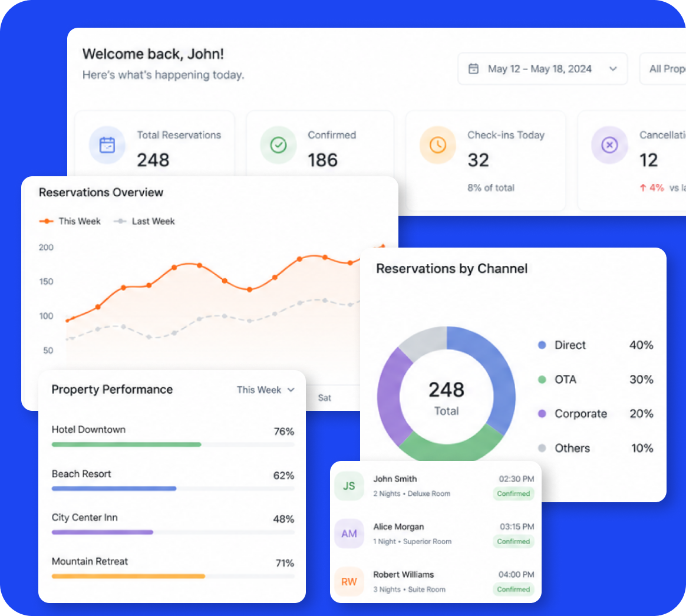Click Confirmed badge for John Smith

click(x=513, y=493)
